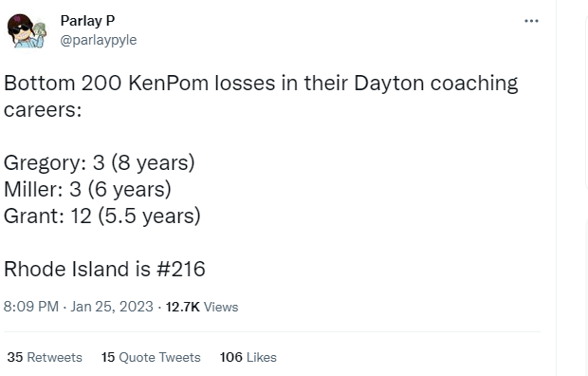588x376 pixels.
Task: Click the 'Grant: 12 (5.5 years)' line
Action: 102,216
